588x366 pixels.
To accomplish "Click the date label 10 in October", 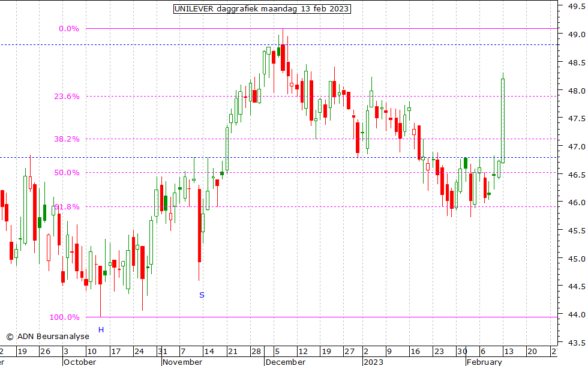I will 92,352.
